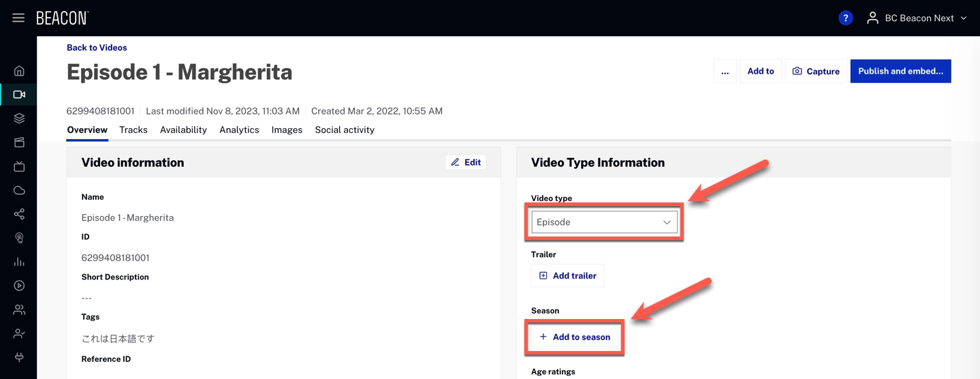This screenshot has width=980, height=379.
Task: Click the plus icon on Add to season
Action: [543, 337]
